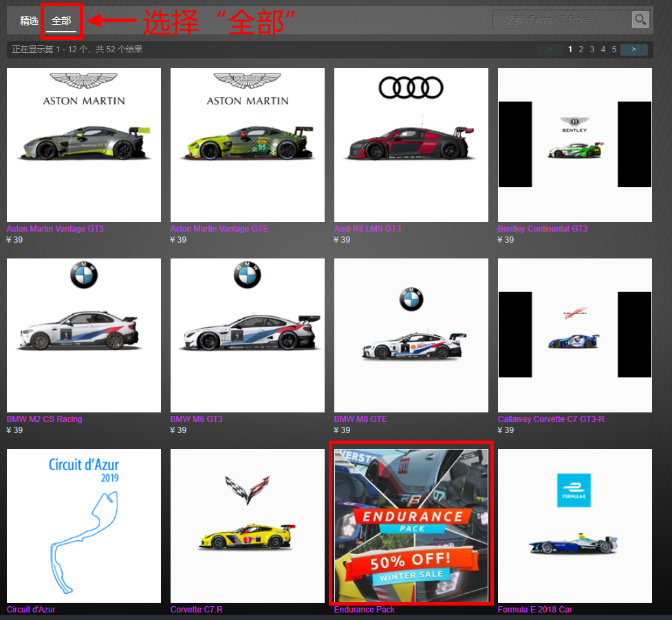Click the ¥ 39 price under Audi R8 LMS GT3

[x=342, y=240]
